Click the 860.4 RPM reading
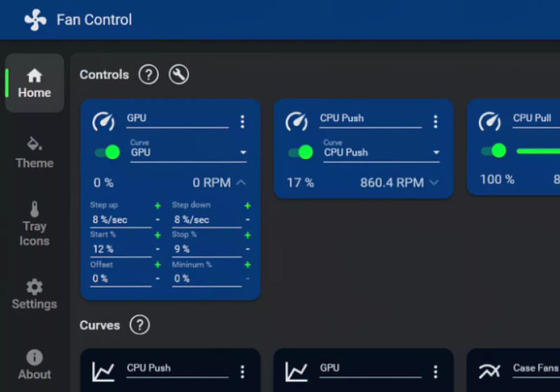The width and height of the screenshot is (560, 392). tap(392, 183)
